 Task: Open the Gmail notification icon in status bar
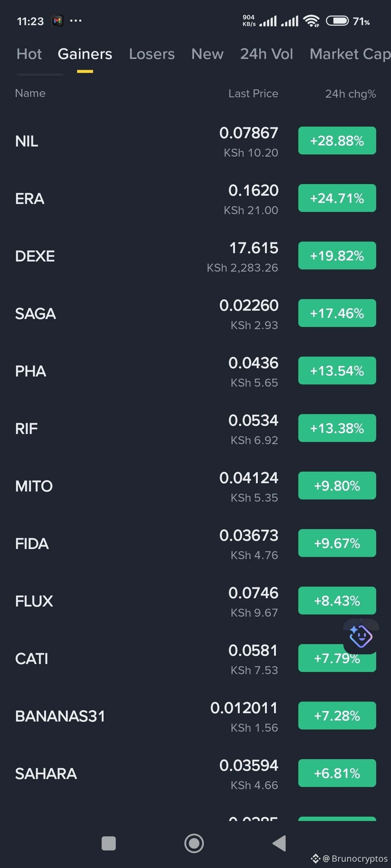pyautogui.click(x=57, y=21)
